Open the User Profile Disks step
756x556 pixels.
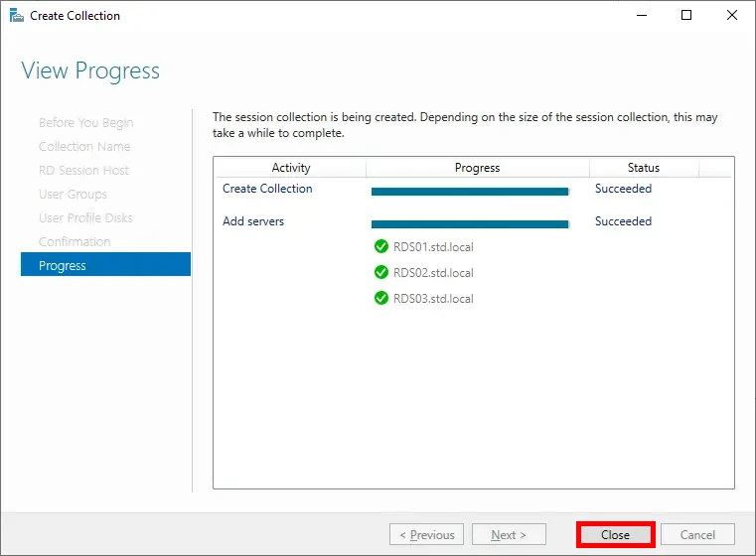coord(85,217)
